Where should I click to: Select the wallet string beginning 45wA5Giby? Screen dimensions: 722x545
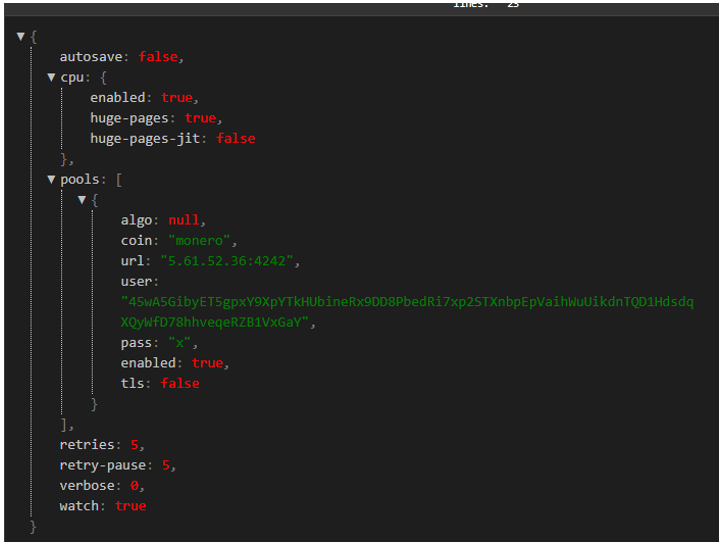(407, 302)
